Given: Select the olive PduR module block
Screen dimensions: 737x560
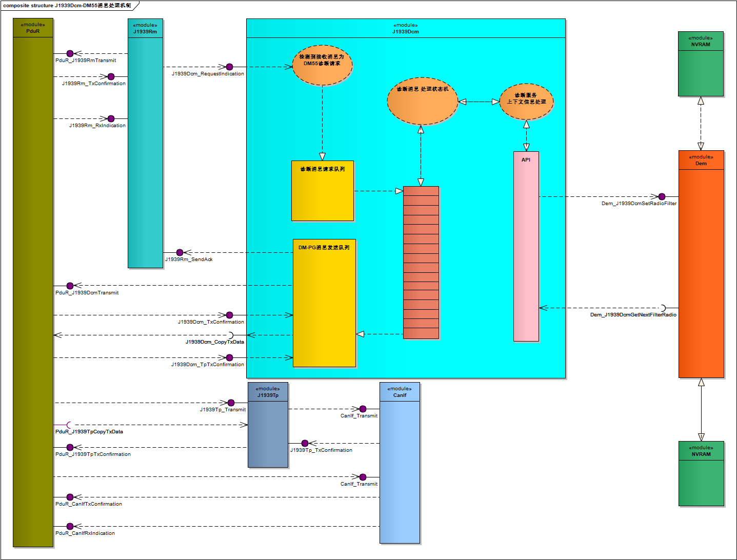Looking at the screenshot, I should click(x=33, y=283).
